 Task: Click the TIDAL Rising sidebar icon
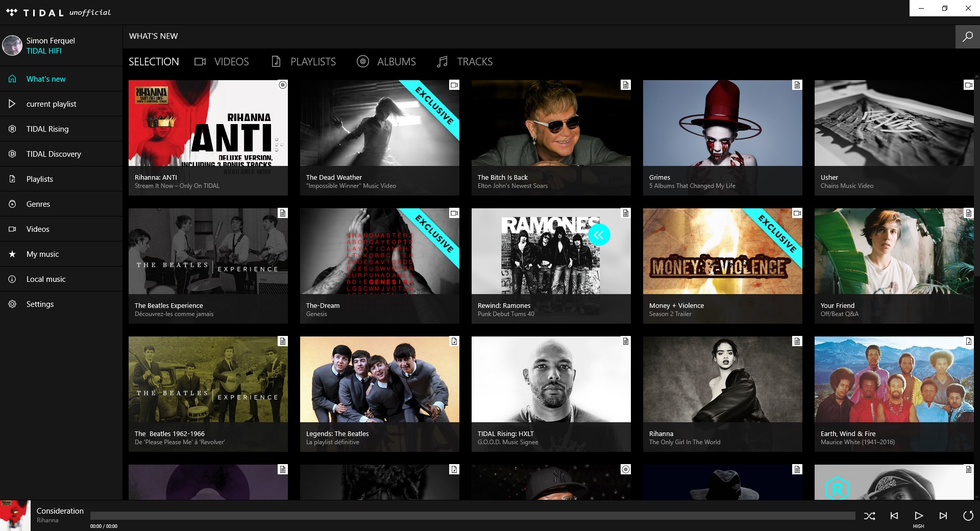(12, 129)
